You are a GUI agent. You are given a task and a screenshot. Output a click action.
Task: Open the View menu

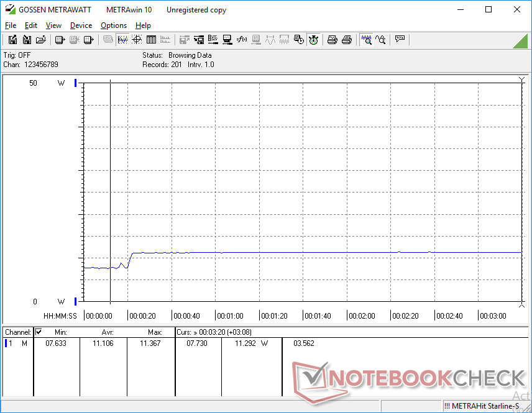[x=53, y=25]
